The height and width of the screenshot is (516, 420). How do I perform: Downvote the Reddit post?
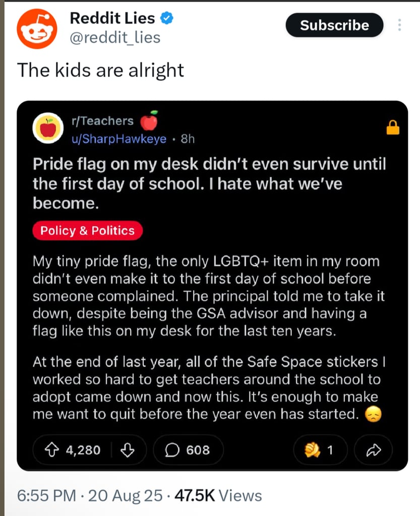tap(128, 449)
